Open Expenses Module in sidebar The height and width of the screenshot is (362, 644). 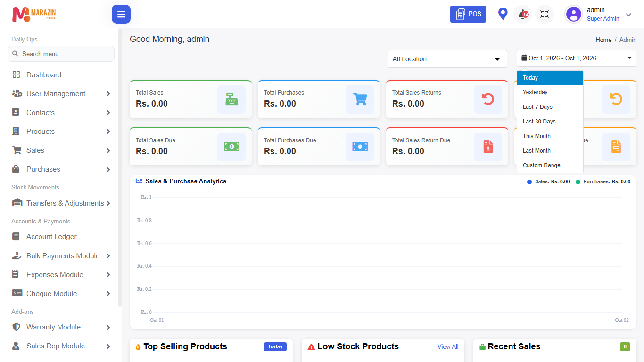pos(61,275)
